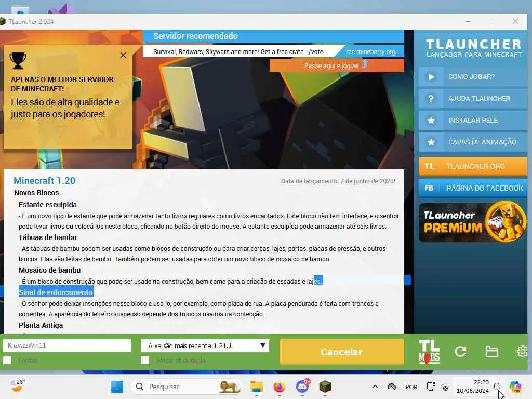Click the network display tray icon
This screenshot has height=399, width=532.
(431, 387)
